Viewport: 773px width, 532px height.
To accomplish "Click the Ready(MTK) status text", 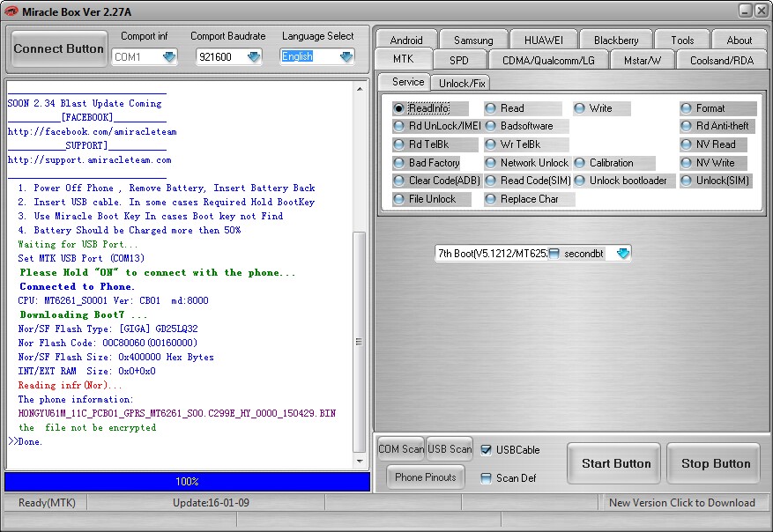I will pos(47,503).
